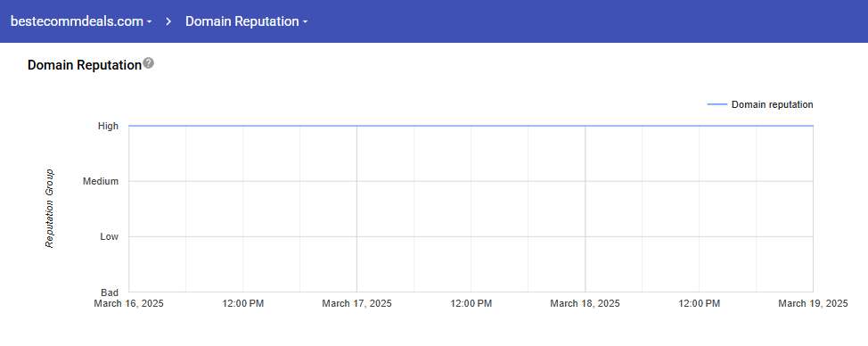The image size is (868, 346).
Task: Toggle the Domain reputation legend entry
Action: pos(760,104)
